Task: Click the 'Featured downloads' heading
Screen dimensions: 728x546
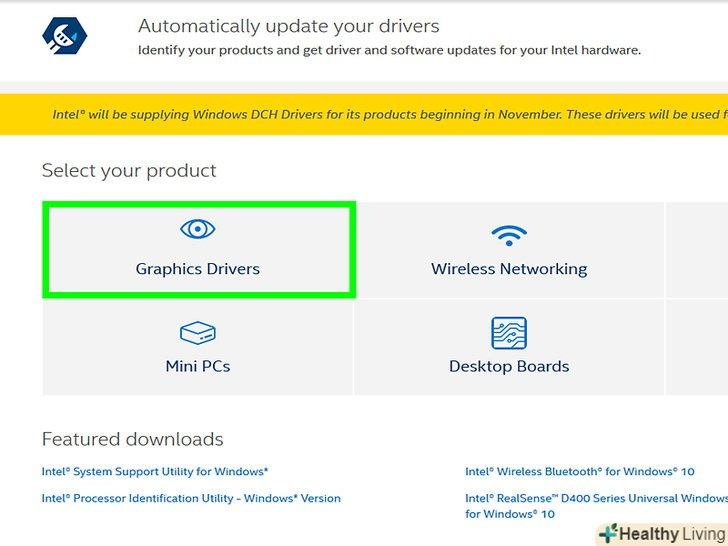Action: [133, 439]
